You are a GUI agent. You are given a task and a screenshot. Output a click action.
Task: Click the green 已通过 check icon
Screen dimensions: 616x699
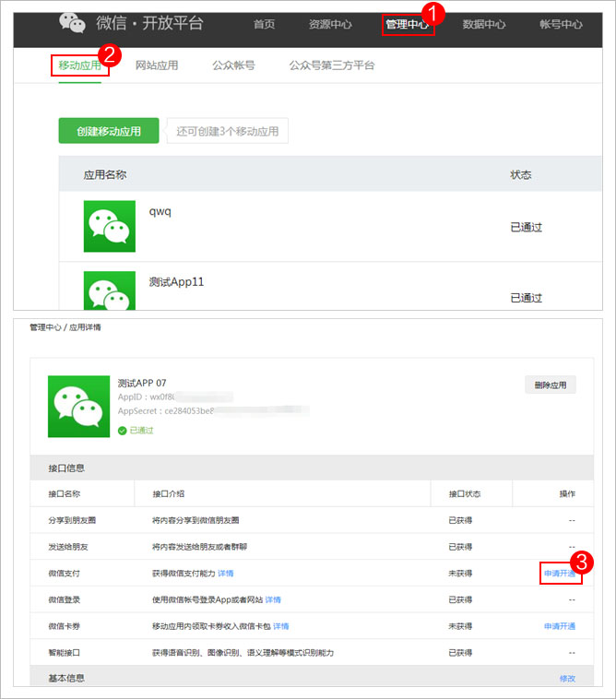tap(122, 431)
